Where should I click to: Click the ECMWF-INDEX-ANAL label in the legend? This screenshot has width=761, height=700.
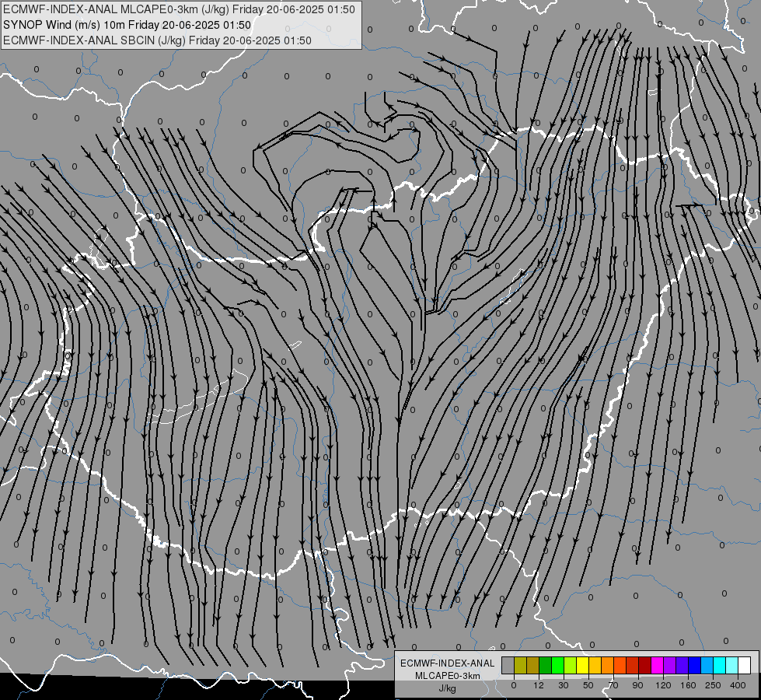coord(448,663)
